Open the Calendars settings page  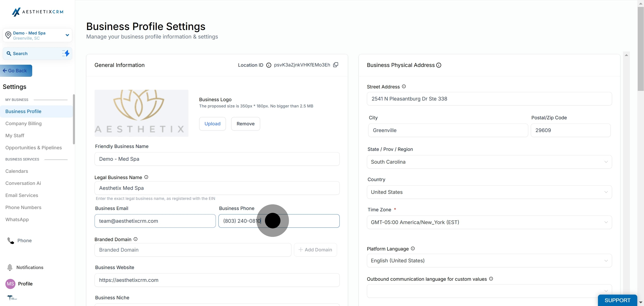coord(17,171)
